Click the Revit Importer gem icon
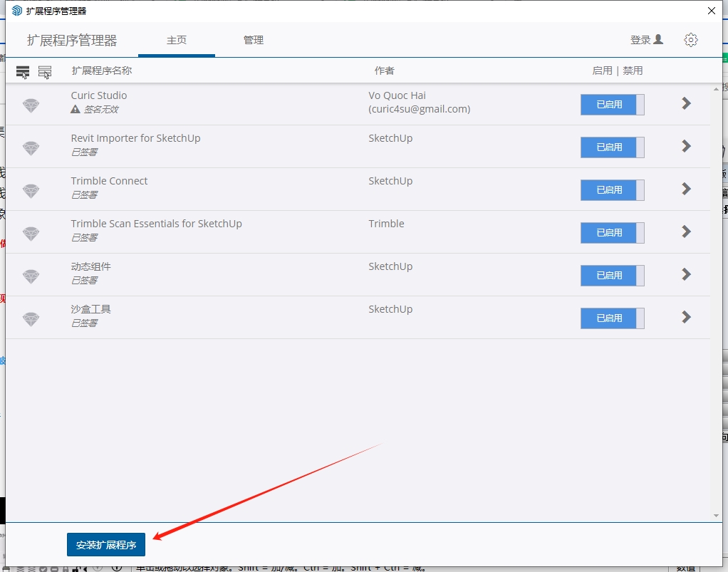Viewport: 728px width, 572px height. [x=31, y=148]
